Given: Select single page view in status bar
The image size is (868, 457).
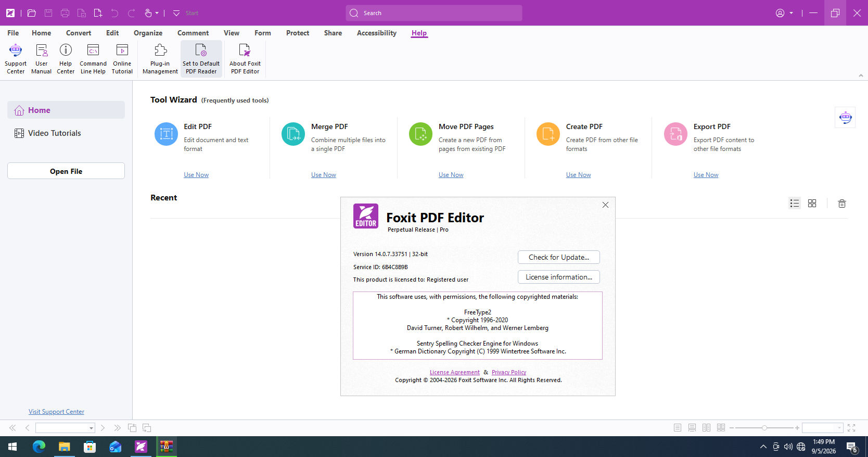Looking at the screenshot, I should (x=678, y=428).
